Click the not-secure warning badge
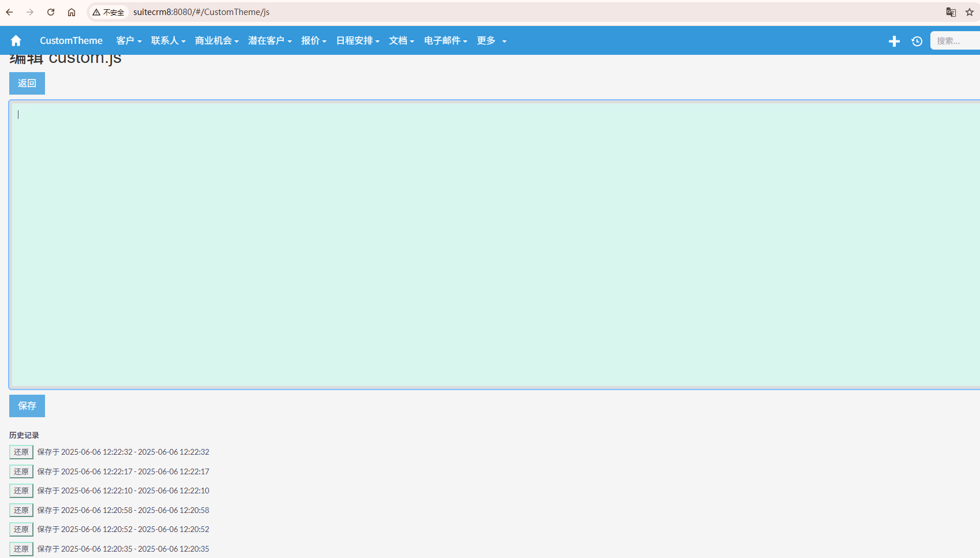 tap(109, 12)
